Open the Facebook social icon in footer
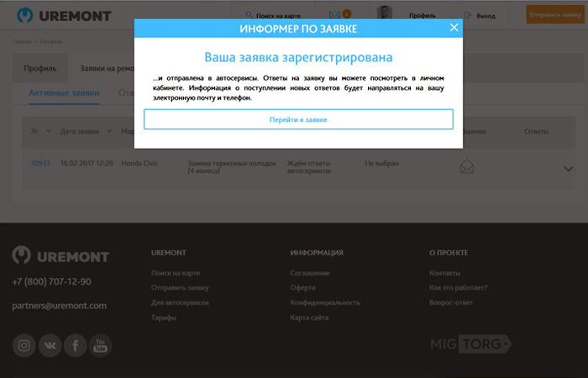 coord(76,345)
